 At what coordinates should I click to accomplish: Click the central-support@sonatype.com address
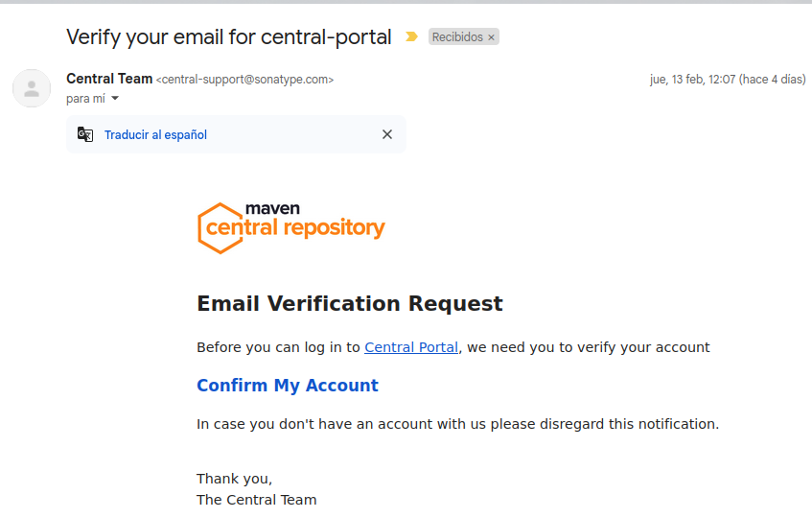click(244, 80)
